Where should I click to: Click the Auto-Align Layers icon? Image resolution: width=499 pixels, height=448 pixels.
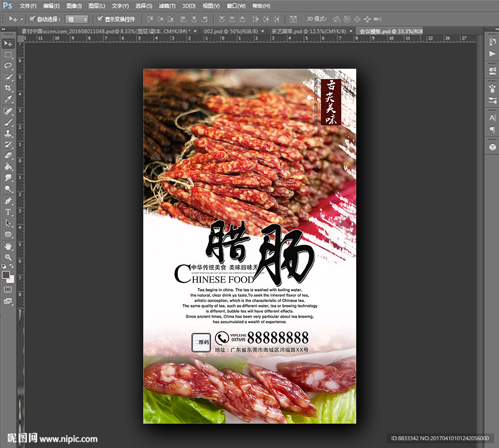click(x=293, y=19)
